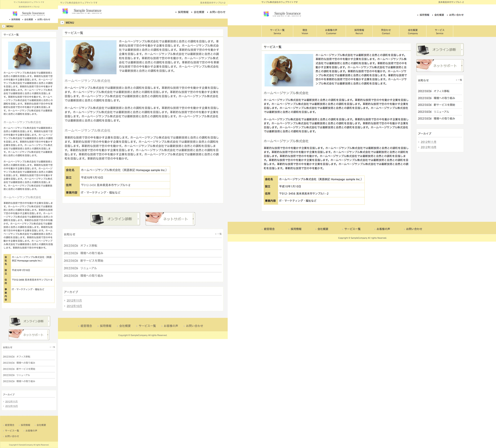Open オフィス移転 news item in tablet-width layout
The image size is (496, 448).
pos(89,246)
